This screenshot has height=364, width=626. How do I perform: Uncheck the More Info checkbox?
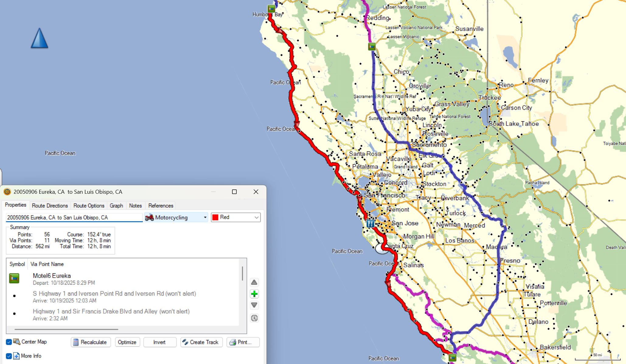pyautogui.click(x=9, y=356)
